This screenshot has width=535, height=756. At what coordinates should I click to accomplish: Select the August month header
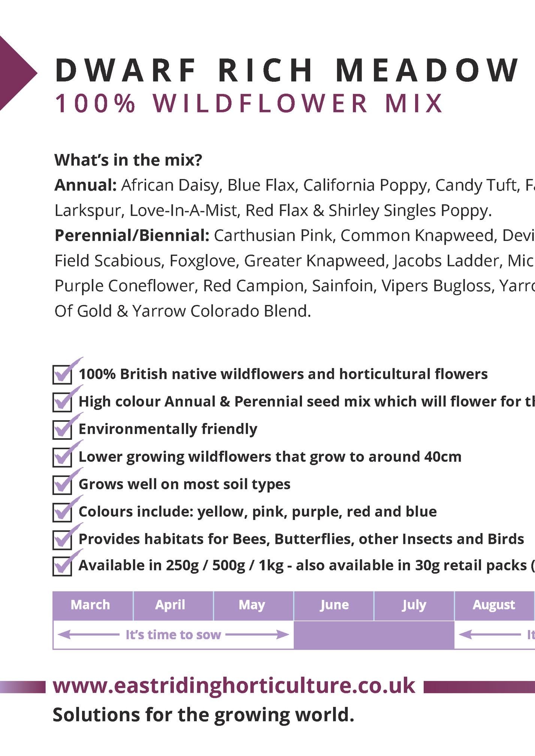pyautogui.click(x=495, y=605)
